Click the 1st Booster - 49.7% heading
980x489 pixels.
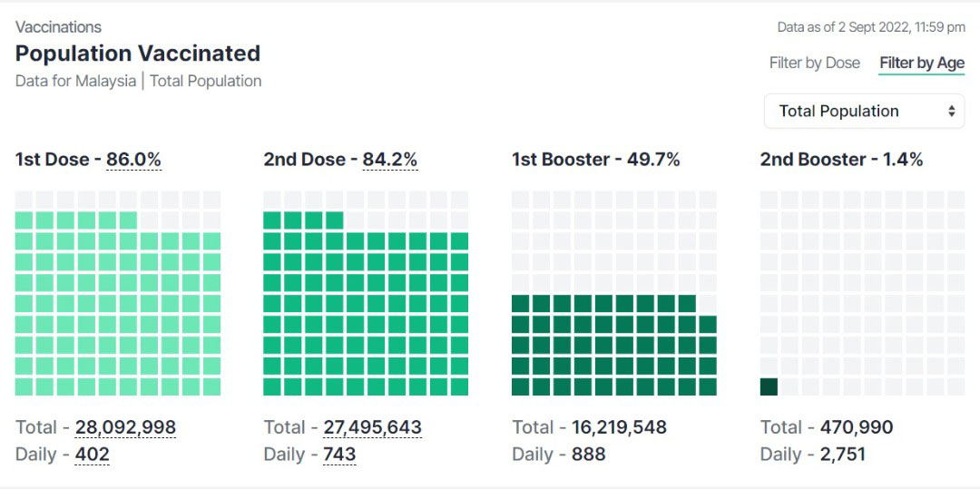click(595, 160)
